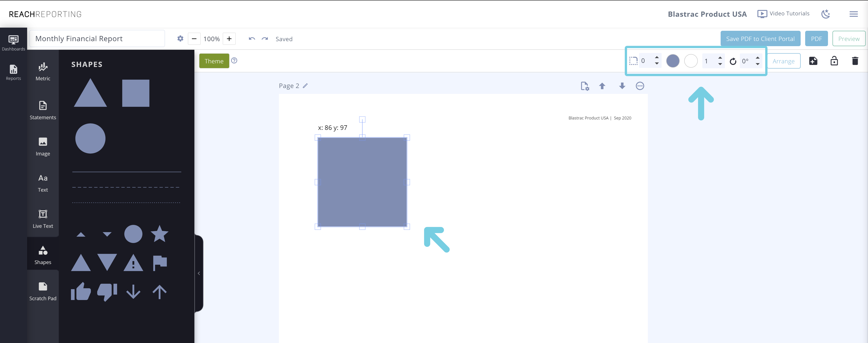Image resolution: width=868 pixels, height=343 pixels.
Task: Insert the dashed line shape
Action: click(126, 187)
